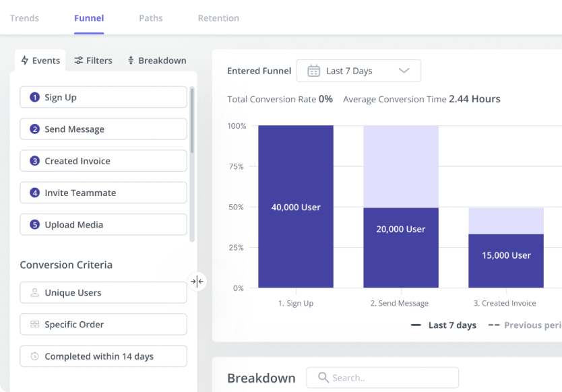This screenshot has height=392, width=562.
Task: Select the Sign Up funnel step
Action: click(103, 97)
